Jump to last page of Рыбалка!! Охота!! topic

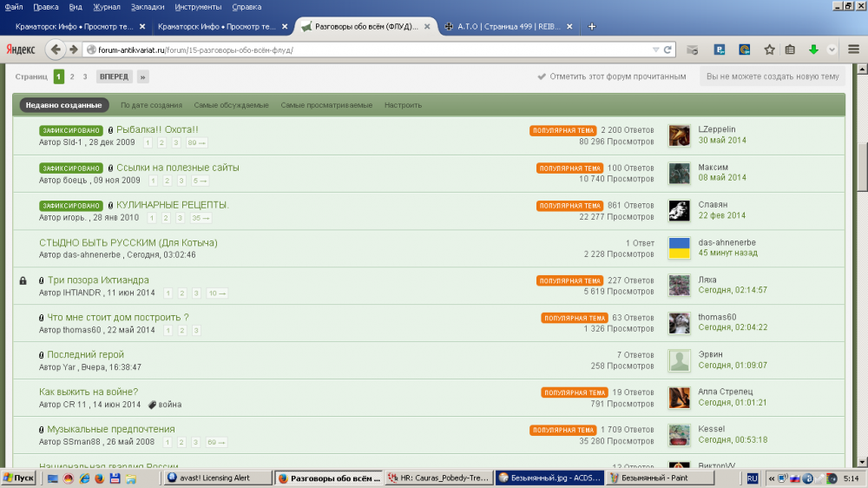pyautogui.click(x=196, y=143)
